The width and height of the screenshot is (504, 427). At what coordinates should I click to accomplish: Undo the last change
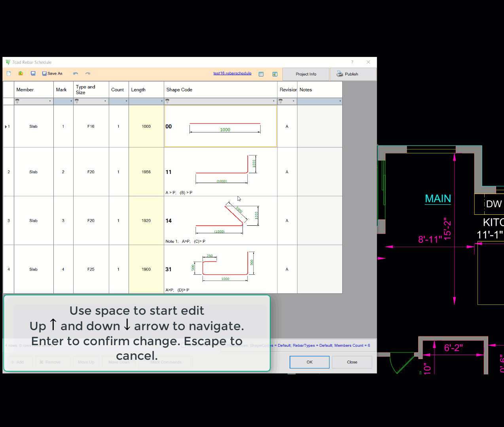pyautogui.click(x=76, y=74)
